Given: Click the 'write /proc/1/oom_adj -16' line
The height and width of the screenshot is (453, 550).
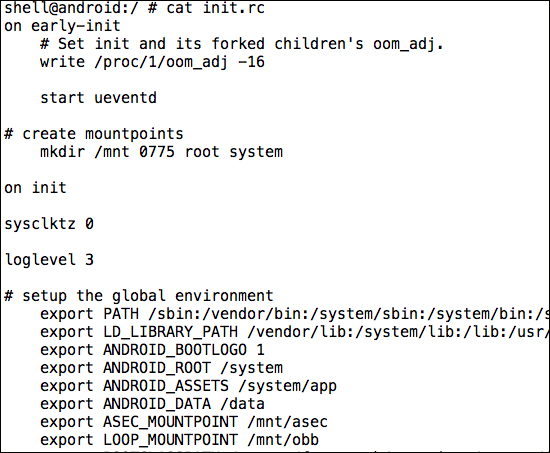Looking at the screenshot, I should coord(152,62).
